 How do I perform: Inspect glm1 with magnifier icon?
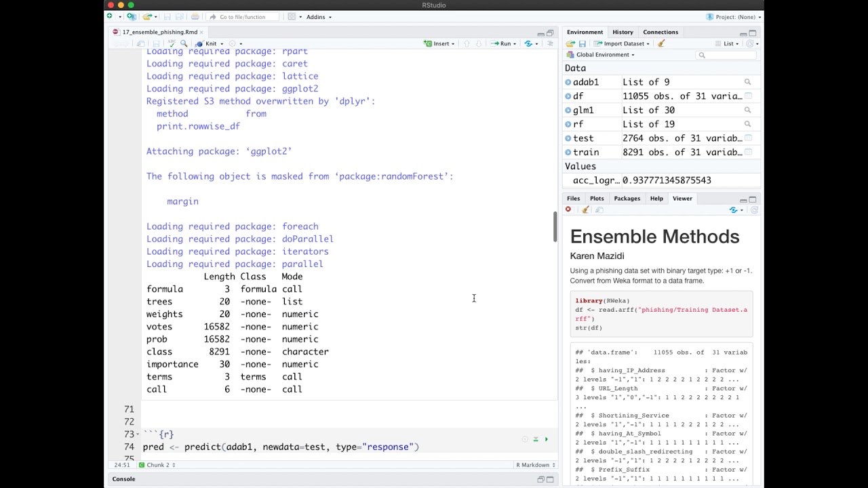pyautogui.click(x=748, y=110)
